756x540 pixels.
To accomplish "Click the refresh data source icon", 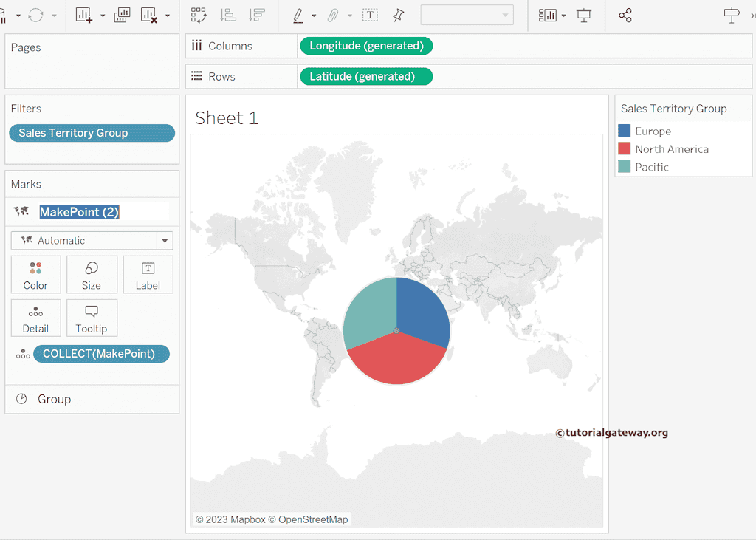I will (35, 16).
